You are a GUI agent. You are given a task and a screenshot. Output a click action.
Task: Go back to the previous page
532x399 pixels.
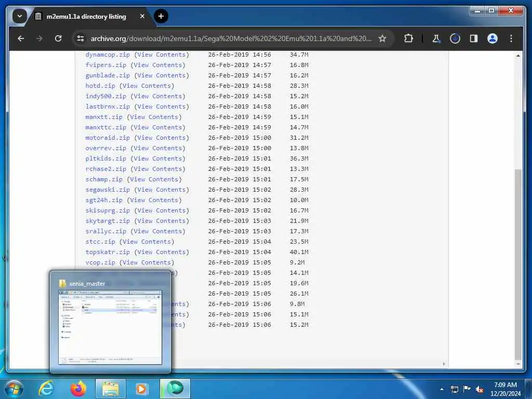(x=21, y=38)
